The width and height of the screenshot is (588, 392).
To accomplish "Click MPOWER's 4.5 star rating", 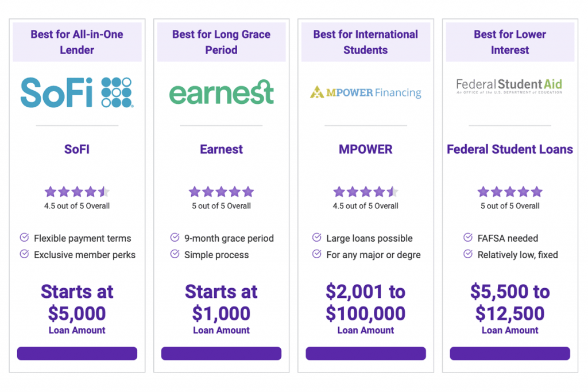I will (x=366, y=192).
